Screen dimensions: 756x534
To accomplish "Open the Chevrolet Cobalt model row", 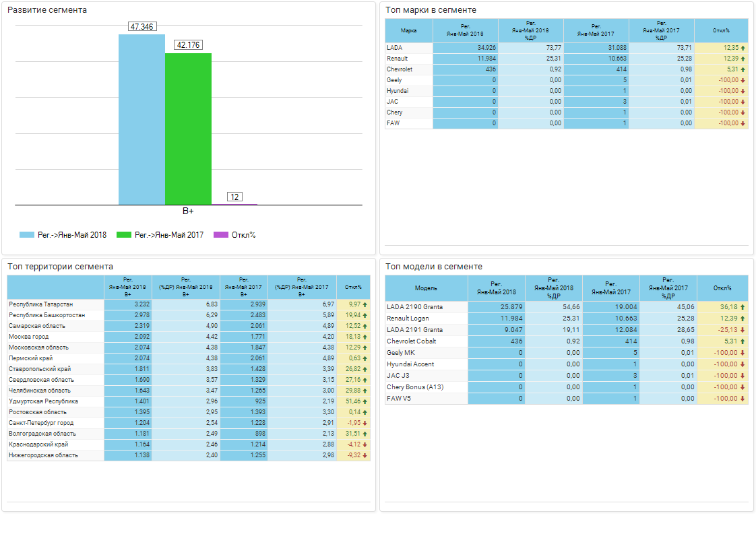I will click(x=411, y=341).
